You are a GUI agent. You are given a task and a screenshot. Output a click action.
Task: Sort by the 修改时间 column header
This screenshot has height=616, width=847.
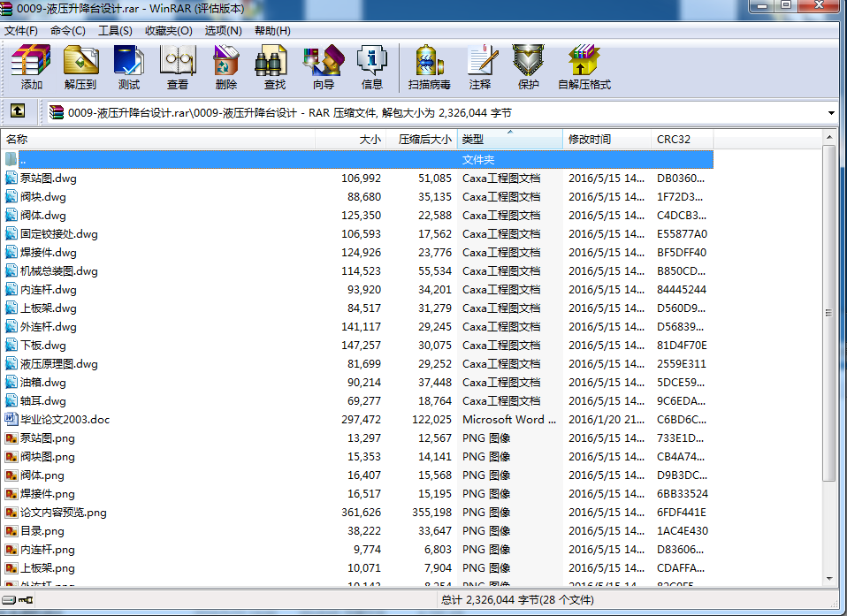607,140
